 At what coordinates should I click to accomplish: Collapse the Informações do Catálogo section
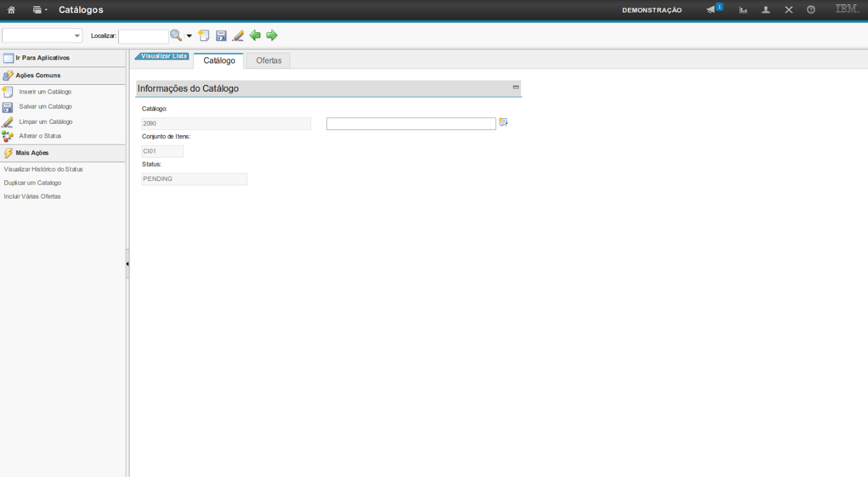coord(515,87)
